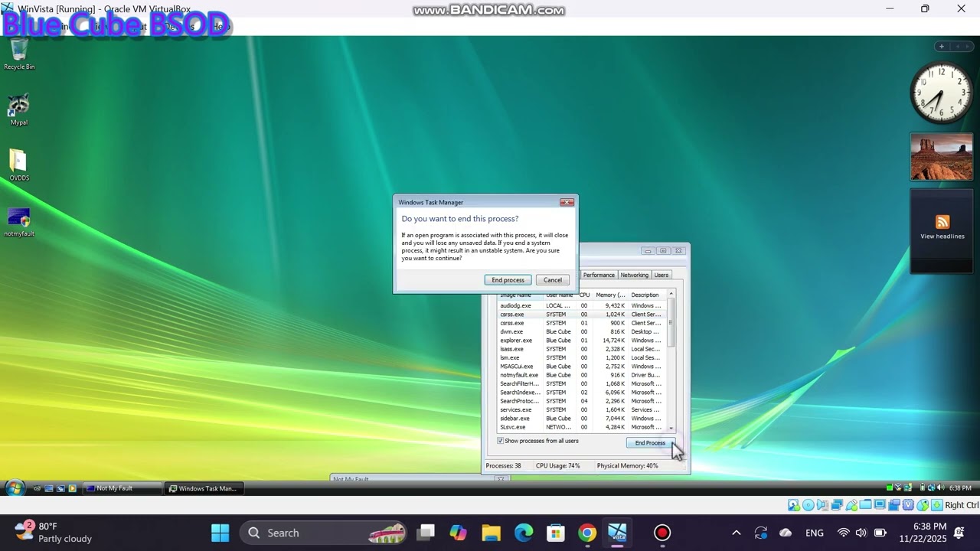This screenshot has width=980, height=551.
Task: Open the Windows 11 Start menu
Action: point(220,533)
